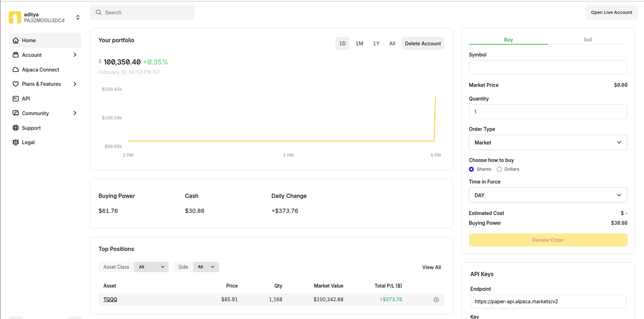Open Alpaca Connect page
The width and height of the screenshot is (644, 319).
point(45,70)
